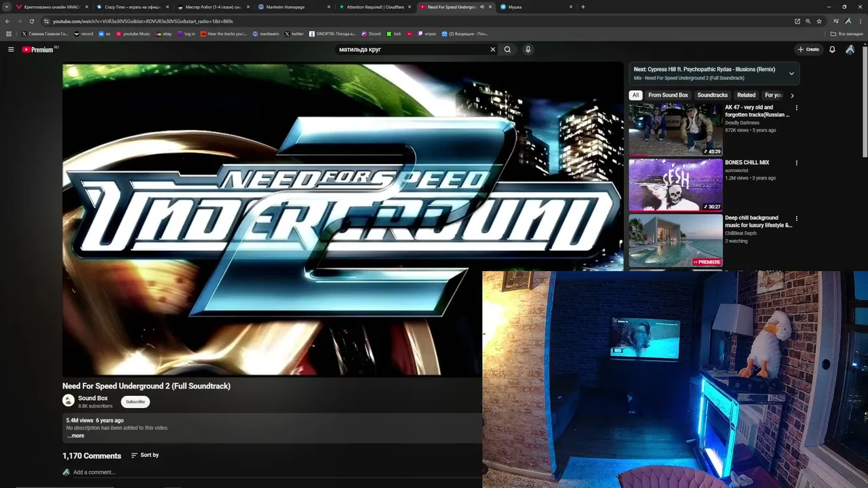This screenshot has height=488, width=868.
Task: Open options for BONES CHILL MIX video
Action: tap(797, 163)
